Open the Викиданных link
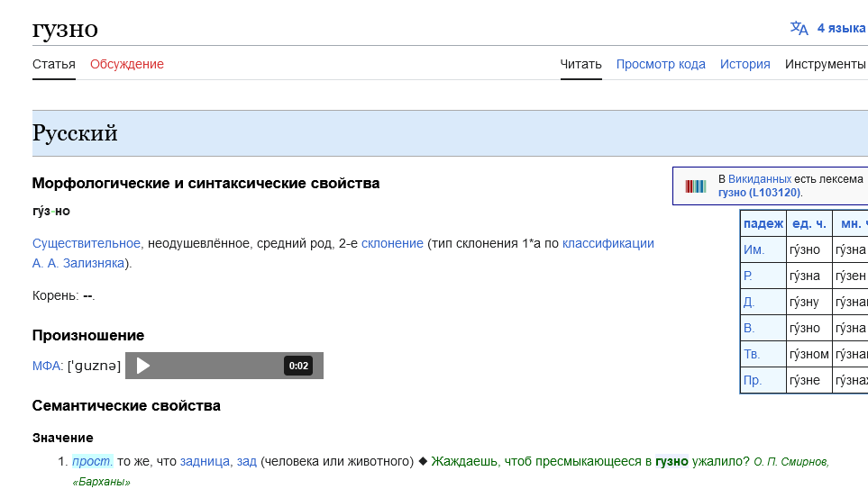The image size is (868, 498). click(759, 179)
